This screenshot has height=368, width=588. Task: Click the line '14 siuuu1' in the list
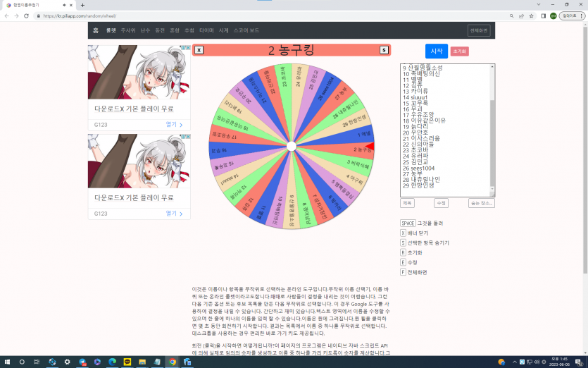coord(415,97)
